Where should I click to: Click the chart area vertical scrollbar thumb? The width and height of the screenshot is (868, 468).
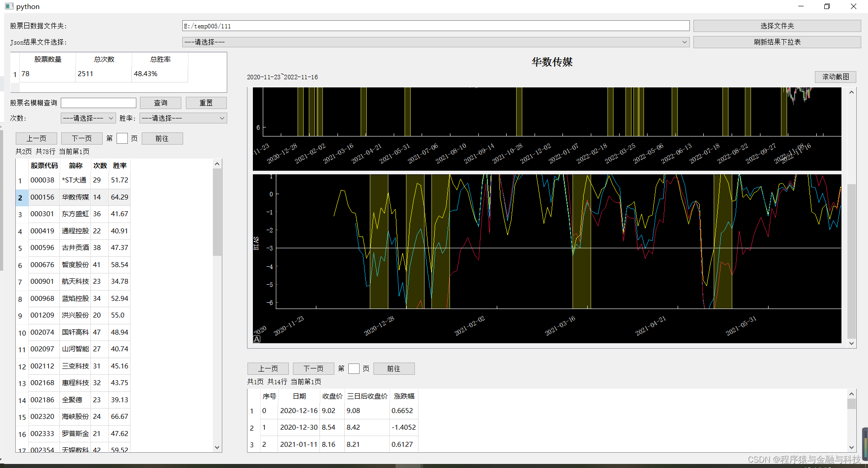(x=851, y=261)
